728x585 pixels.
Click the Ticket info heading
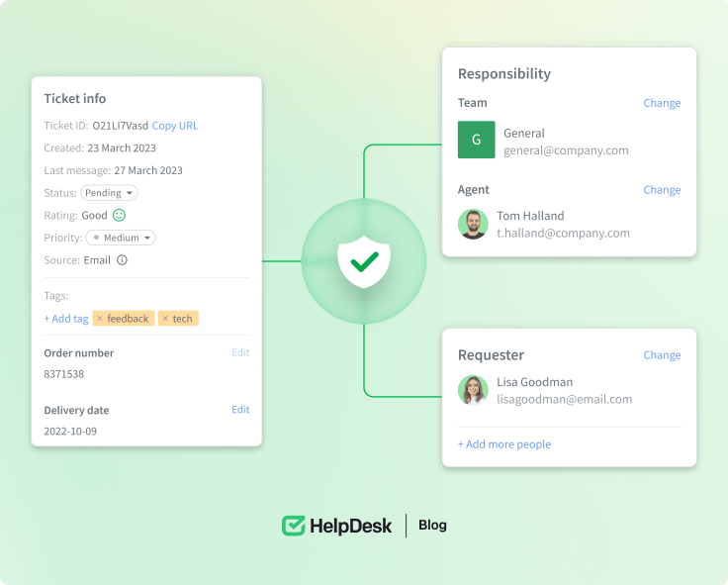[x=75, y=99]
